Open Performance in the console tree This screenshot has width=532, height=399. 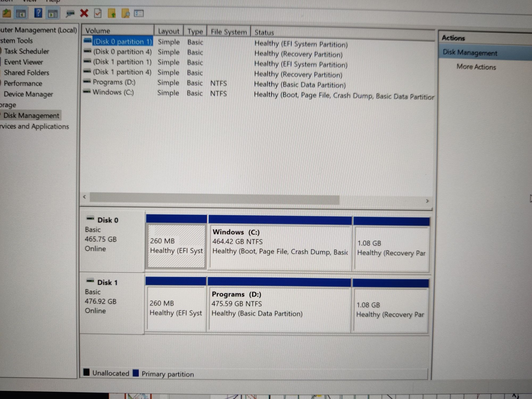pyautogui.click(x=23, y=83)
